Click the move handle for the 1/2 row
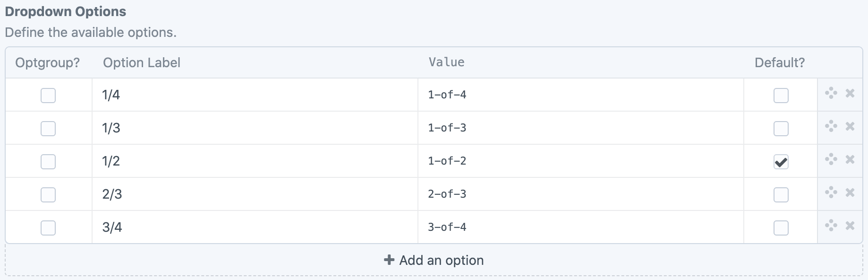The image size is (868, 280). (831, 159)
